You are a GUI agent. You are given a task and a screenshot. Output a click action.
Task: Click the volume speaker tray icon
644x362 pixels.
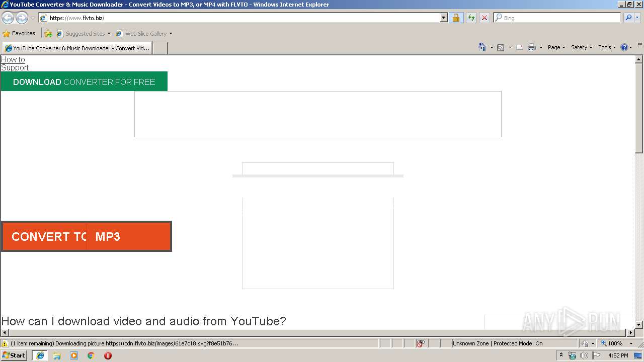[584, 355]
